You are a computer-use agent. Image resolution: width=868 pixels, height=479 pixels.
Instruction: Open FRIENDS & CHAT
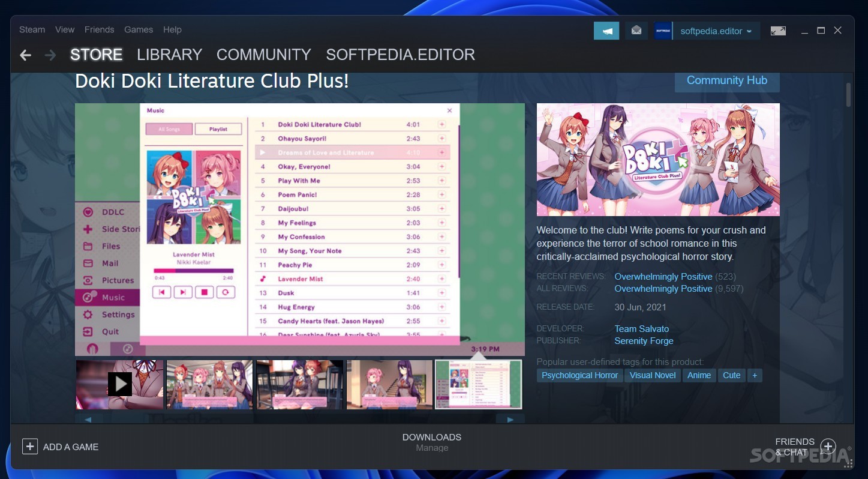point(795,447)
